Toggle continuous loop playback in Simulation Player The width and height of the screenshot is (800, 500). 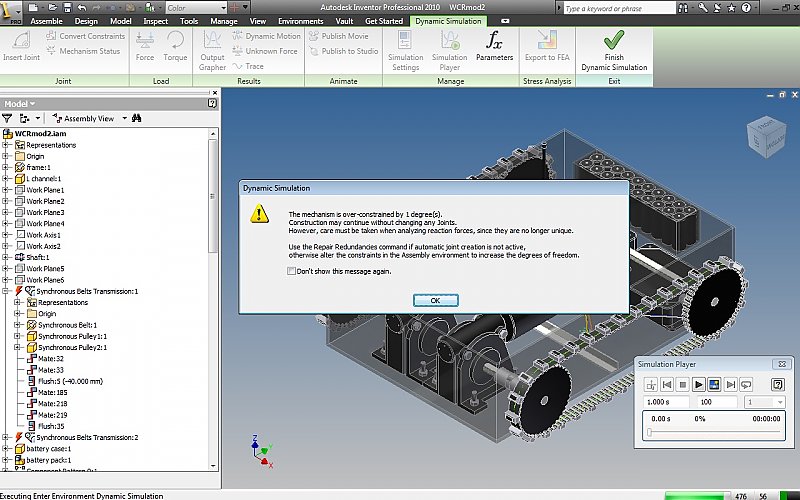746,385
